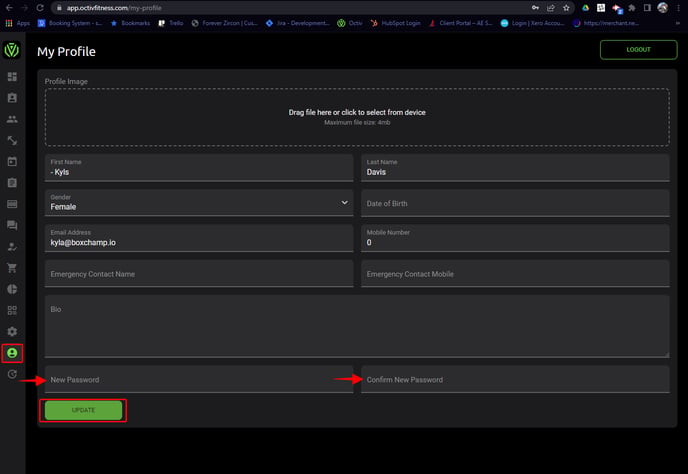Click the Emergency Contact Name field
The image size is (688, 474).
[199, 273]
